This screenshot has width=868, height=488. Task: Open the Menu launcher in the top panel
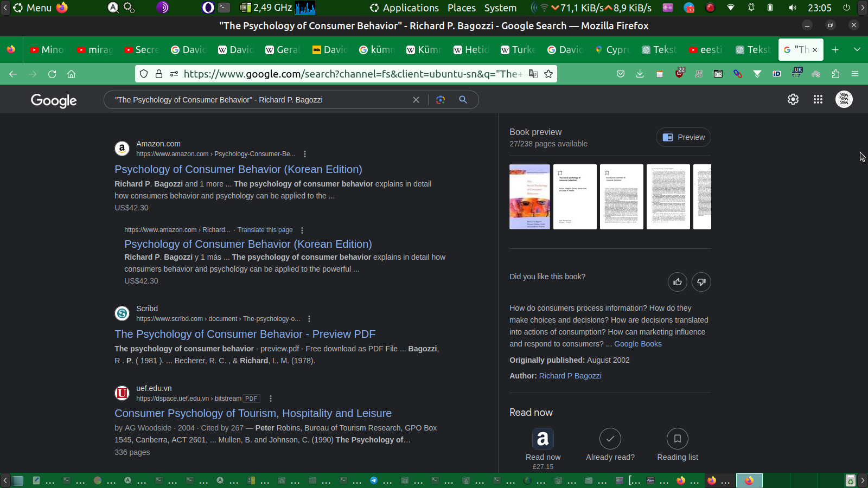33,8
